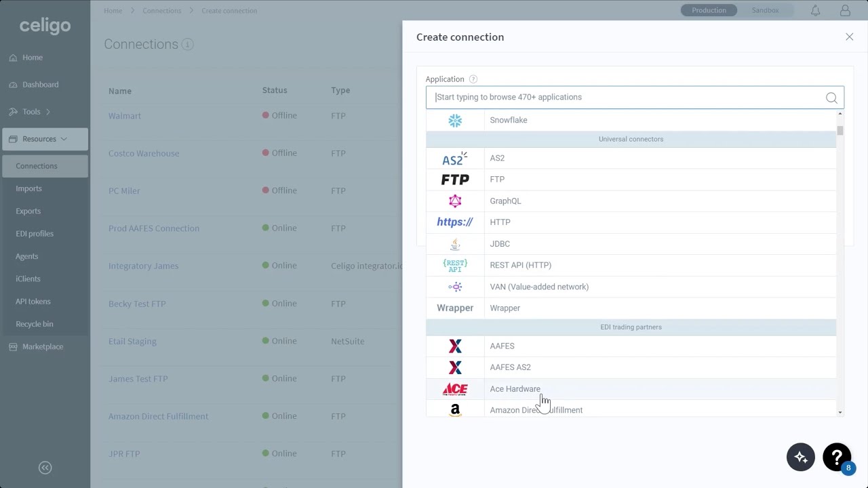This screenshot has height=488, width=868.
Task: Switch environment to Sandbox
Action: (765, 10)
